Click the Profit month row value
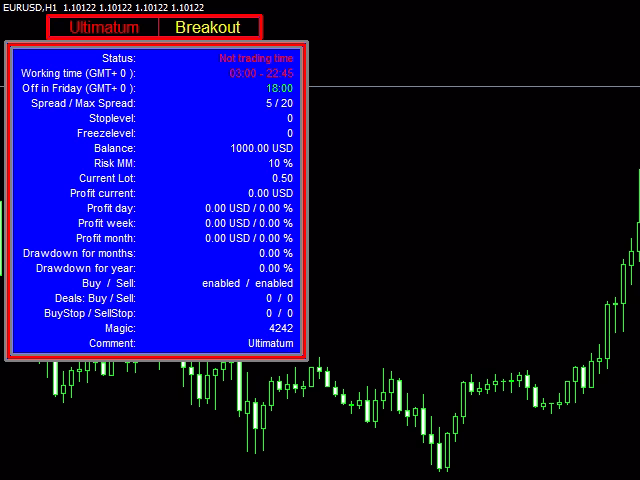This screenshot has height=480, width=640. pyautogui.click(x=249, y=238)
